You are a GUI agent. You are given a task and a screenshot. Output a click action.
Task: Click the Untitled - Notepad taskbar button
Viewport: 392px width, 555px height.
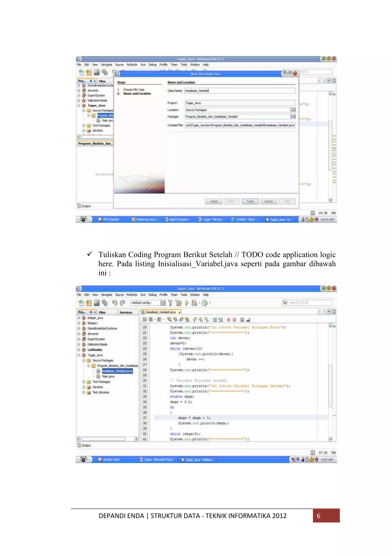(244, 220)
